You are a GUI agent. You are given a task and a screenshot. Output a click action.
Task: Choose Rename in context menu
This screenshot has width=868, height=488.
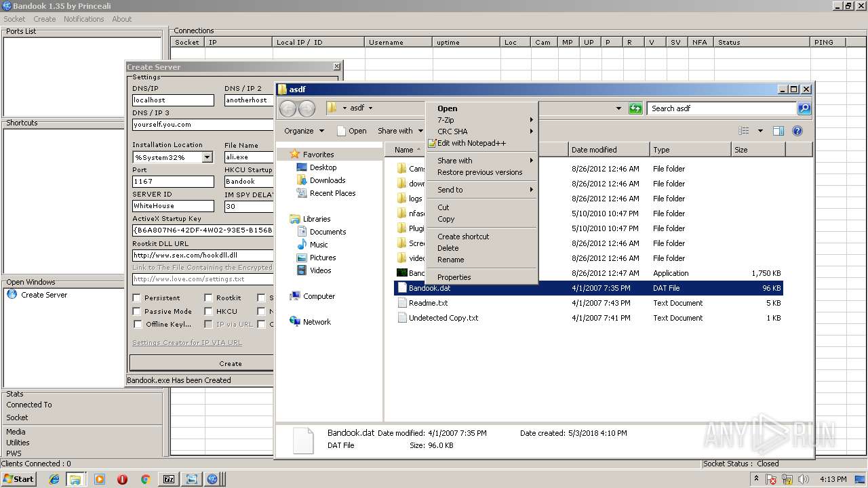[481, 260]
